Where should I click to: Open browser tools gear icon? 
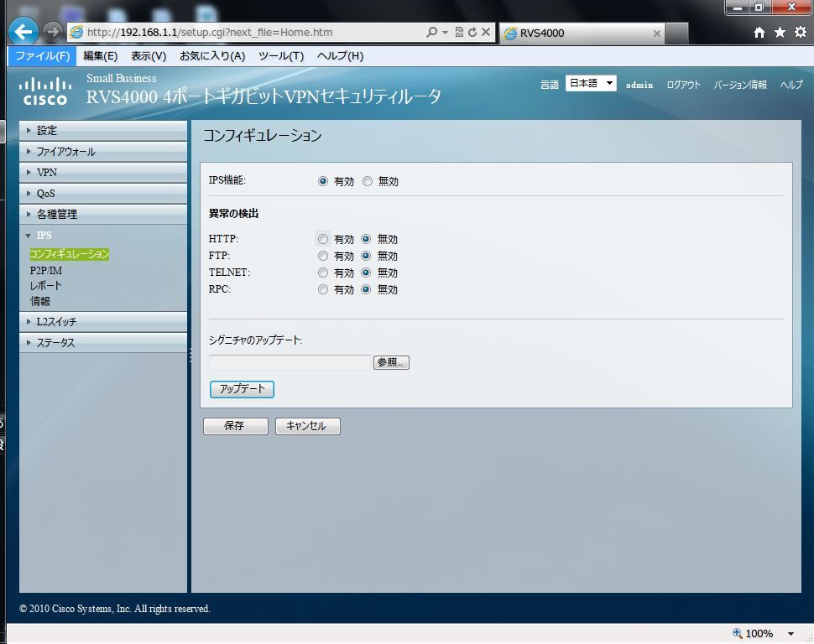(x=801, y=32)
